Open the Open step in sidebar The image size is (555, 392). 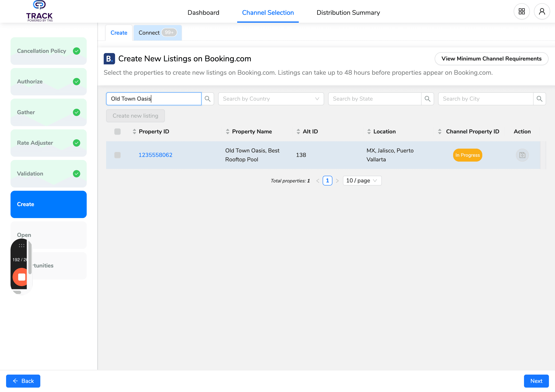[x=49, y=235]
